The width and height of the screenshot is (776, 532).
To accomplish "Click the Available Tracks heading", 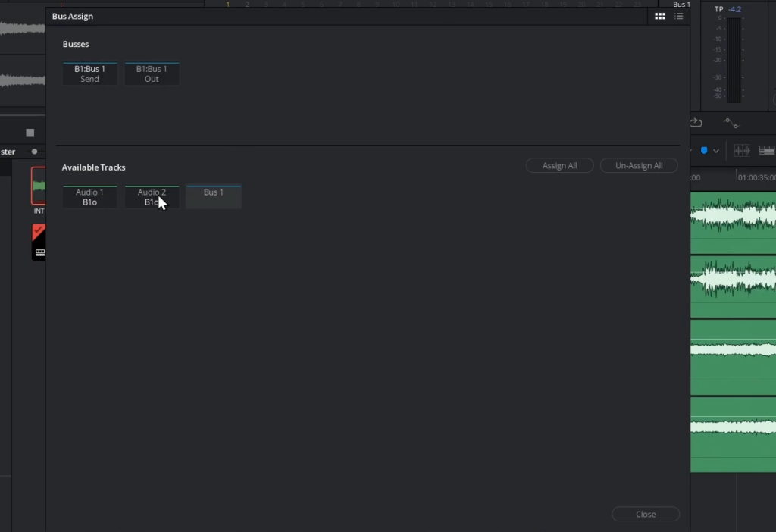I will tap(93, 167).
